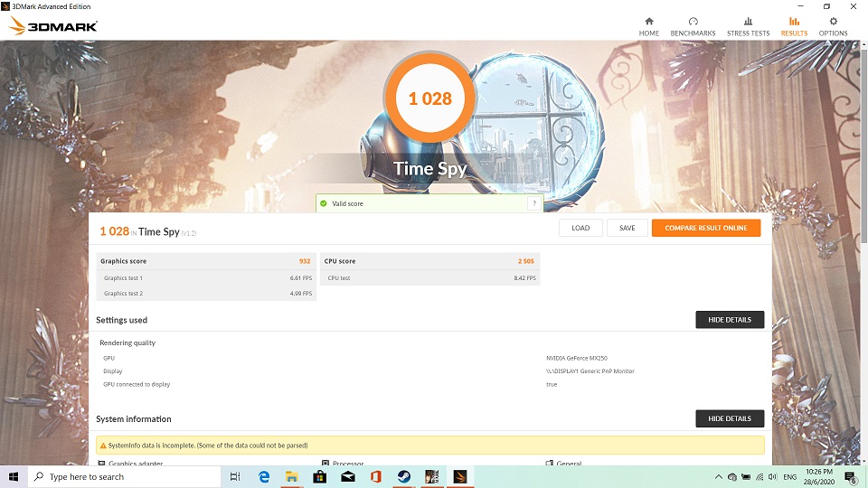This screenshot has width=868, height=488.
Task: Click the CPU test row
Action: pyautogui.click(x=430, y=277)
